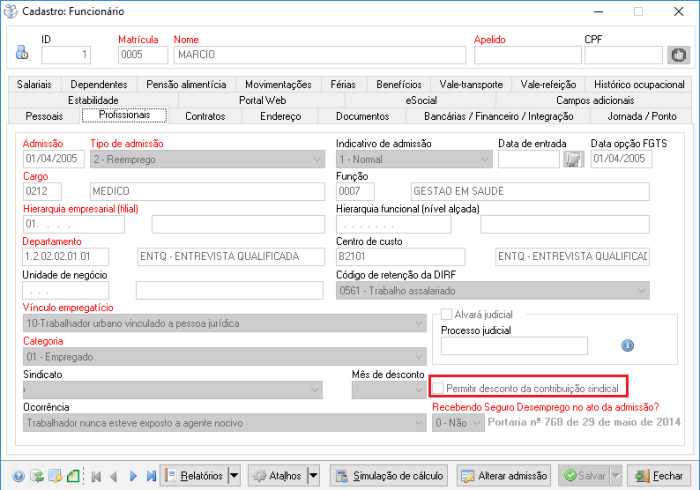
Task: Expand the Tipo de admissão dropdown
Action: pyautogui.click(x=316, y=159)
